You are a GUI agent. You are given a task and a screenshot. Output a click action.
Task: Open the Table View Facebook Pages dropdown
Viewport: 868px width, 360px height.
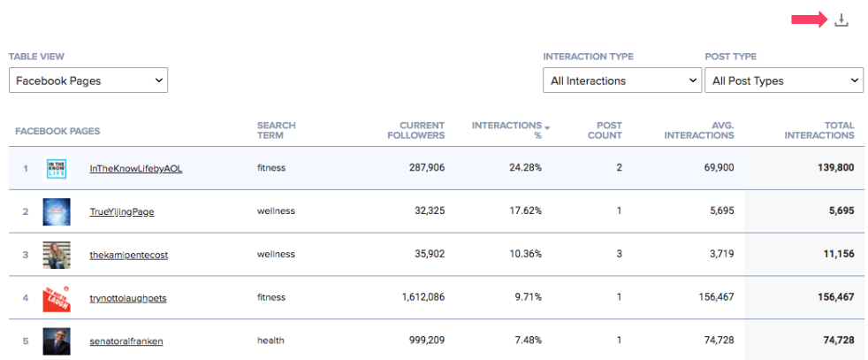pos(88,80)
